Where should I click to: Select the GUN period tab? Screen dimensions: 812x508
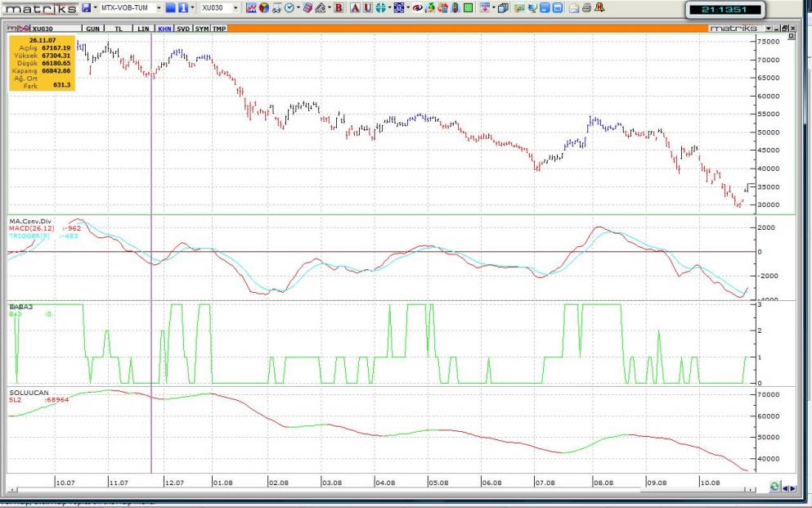pyautogui.click(x=93, y=29)
